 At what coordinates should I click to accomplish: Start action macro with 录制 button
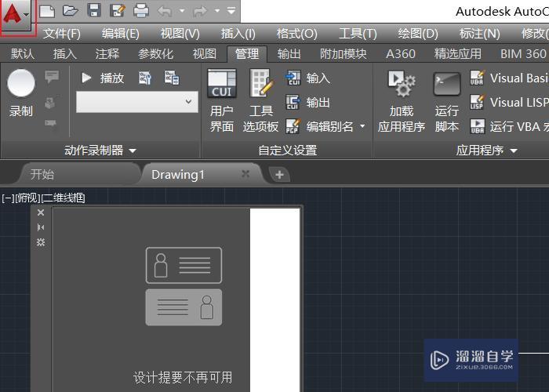pyautogui.click(x=21, y=93)
